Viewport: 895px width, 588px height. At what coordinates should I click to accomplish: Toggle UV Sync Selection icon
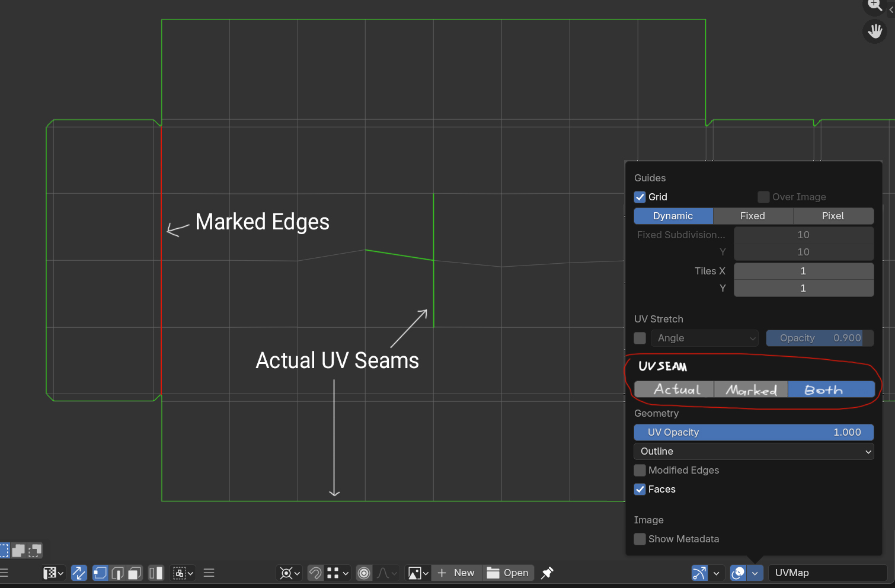click(79, 573)
